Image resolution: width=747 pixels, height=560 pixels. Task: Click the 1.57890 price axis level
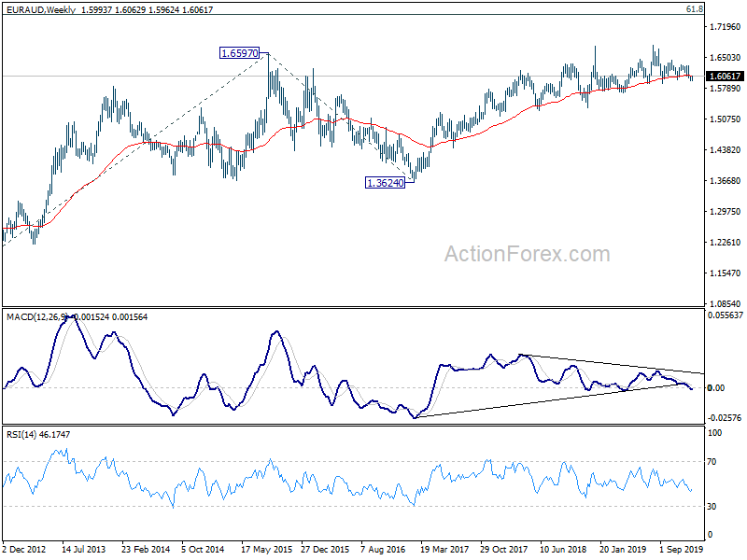[x=726, y=89]
